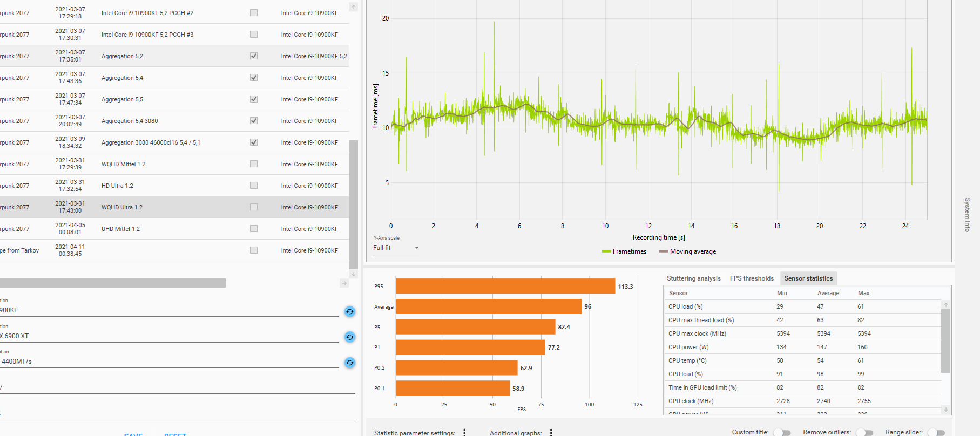Click the record list scroll-up arrow
Viewport: 980px width, 436px height.
pyautogui.click(x=354, y=7)
